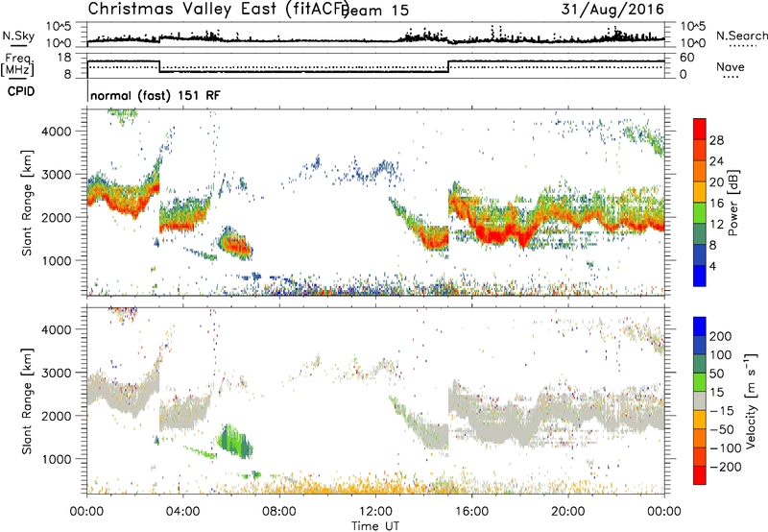Click the date label '31/Aug/2016'
This screenshot has height=532, width=768.
click(x=612, y=9)
